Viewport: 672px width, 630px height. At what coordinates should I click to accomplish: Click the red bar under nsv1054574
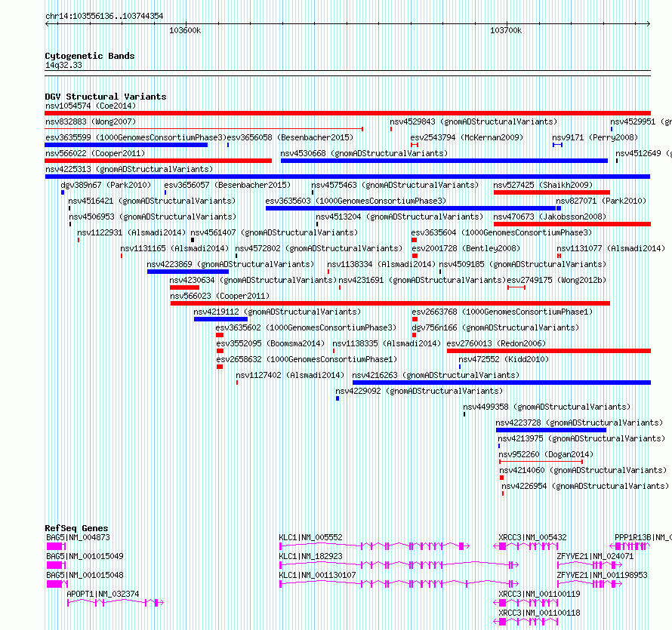pos(347,113)
